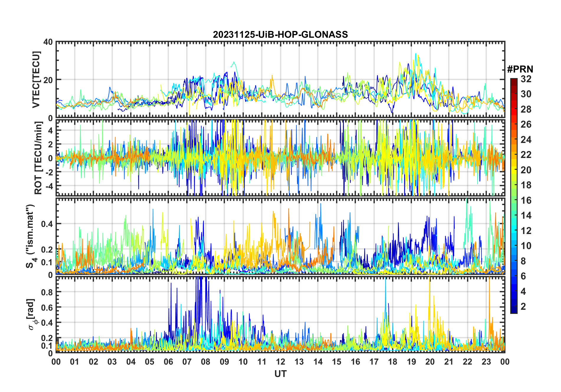561x392 pixels.
Task: Click the PRN colorbar gradient strip
Action: tap(514, 196)
